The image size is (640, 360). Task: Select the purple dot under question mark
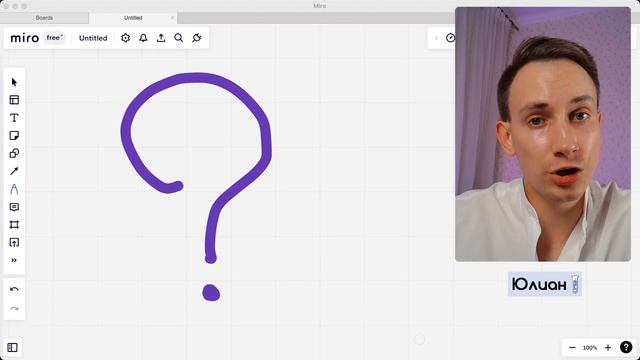(x=211, y=293)
